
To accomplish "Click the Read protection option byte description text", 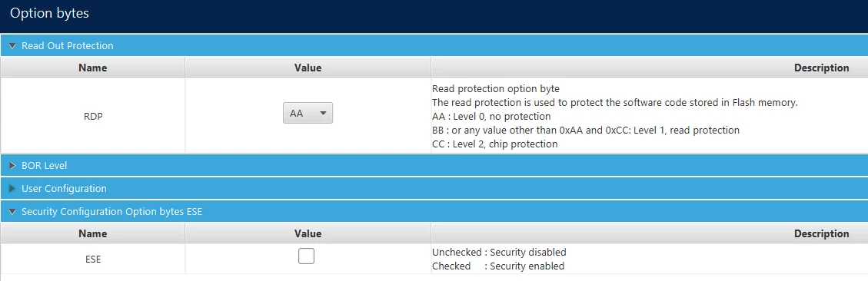I will [x=495, y=88].
